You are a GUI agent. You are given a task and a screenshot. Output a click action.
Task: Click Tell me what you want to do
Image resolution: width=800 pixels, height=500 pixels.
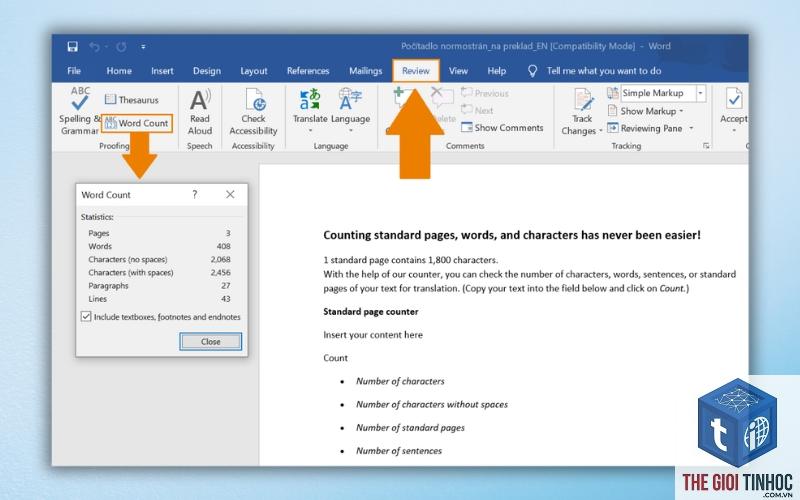point(604,71)
